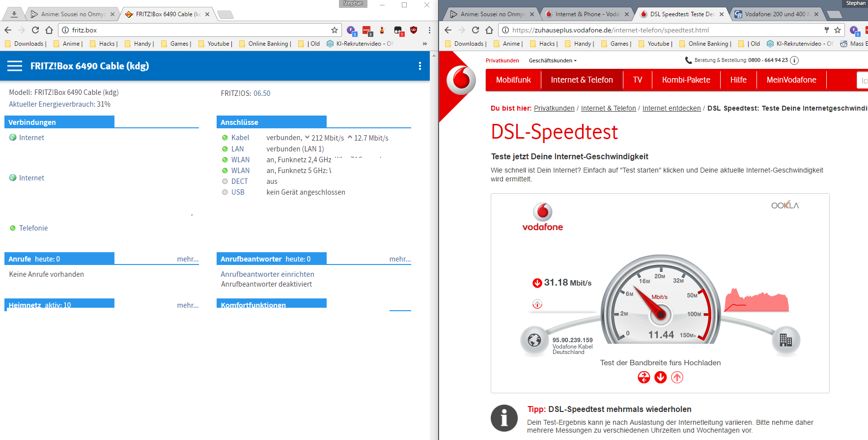
Task: Click info icon next to hotline number
Action: [x=794, y=60]
